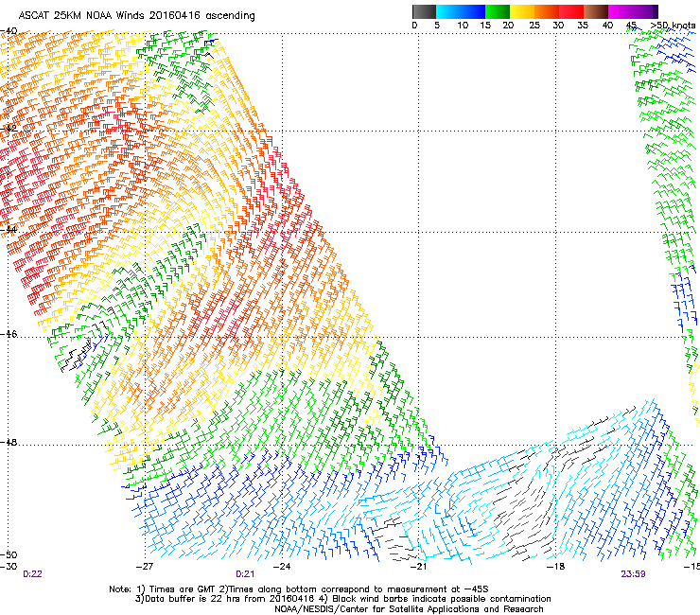Click the purple "0:22" pass time label

[32, 574]
